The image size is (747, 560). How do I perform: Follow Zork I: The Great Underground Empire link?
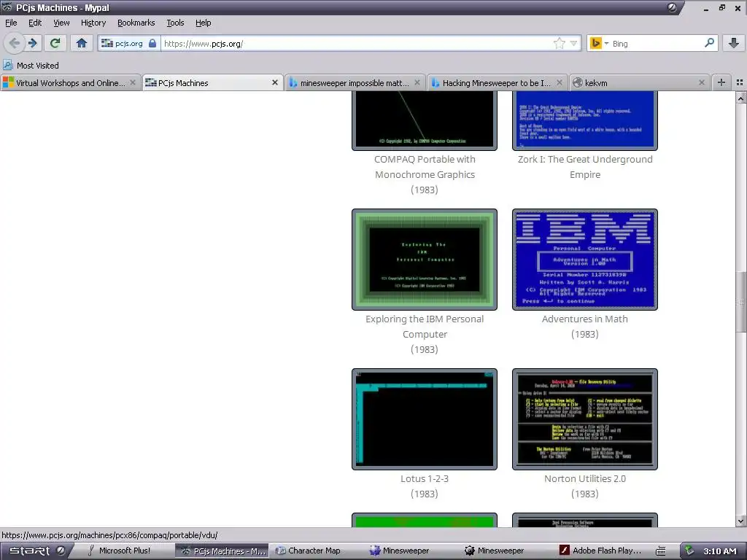(585, 167)
